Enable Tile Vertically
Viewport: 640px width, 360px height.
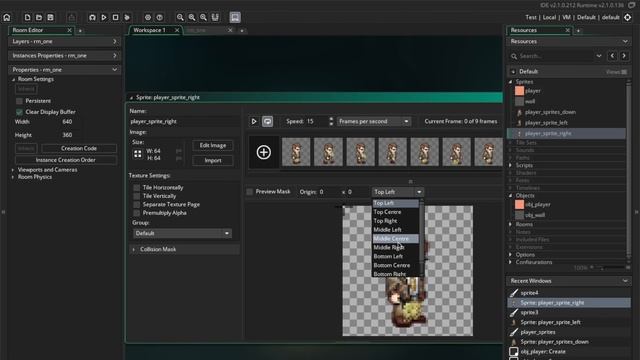click(136, 196)
